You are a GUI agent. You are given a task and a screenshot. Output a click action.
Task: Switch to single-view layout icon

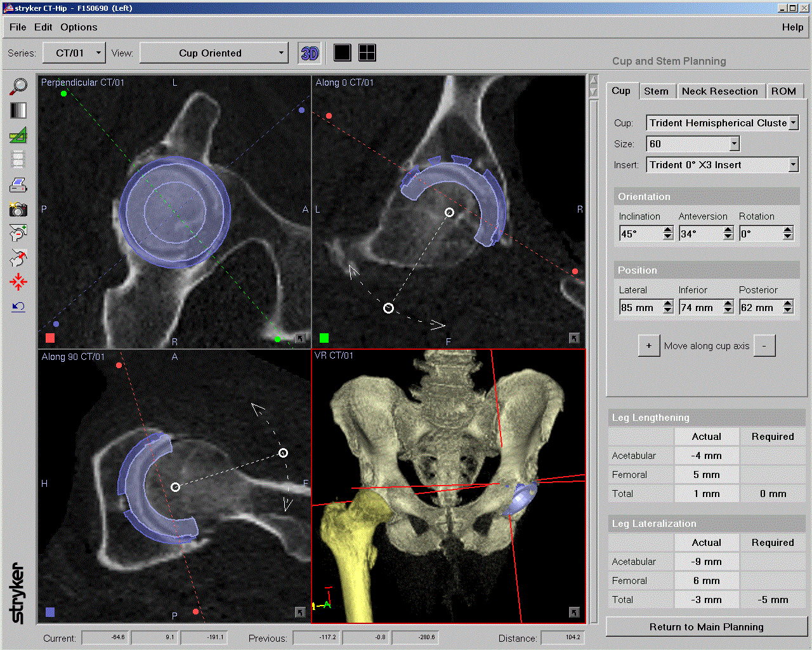[342, 53]
